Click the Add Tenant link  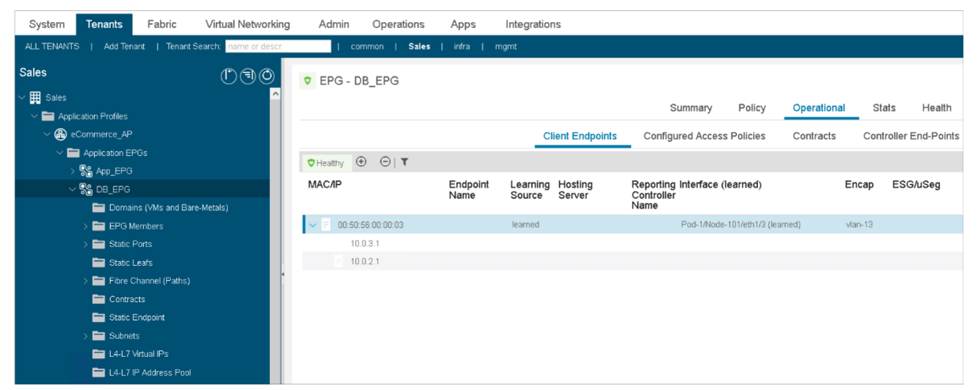pyautogui.click(x=125, y=46)
